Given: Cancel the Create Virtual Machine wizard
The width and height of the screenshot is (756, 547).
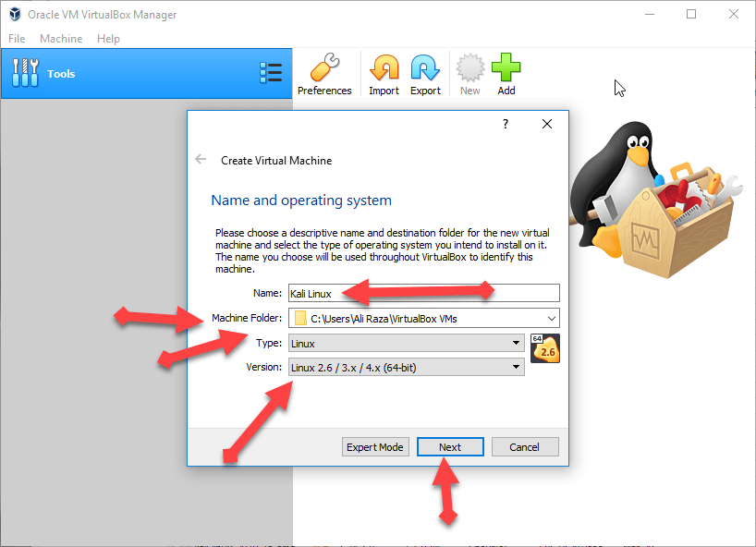Looking at the screenshot, I should (523, 447).
